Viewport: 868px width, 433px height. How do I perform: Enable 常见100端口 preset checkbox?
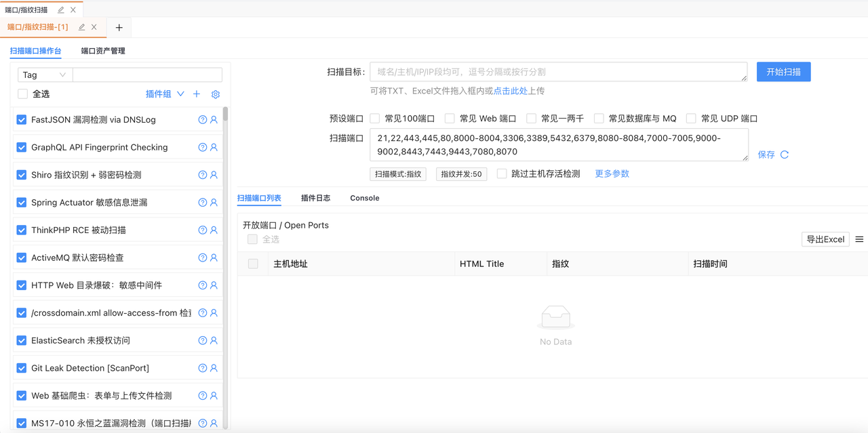tap(375, 119)
